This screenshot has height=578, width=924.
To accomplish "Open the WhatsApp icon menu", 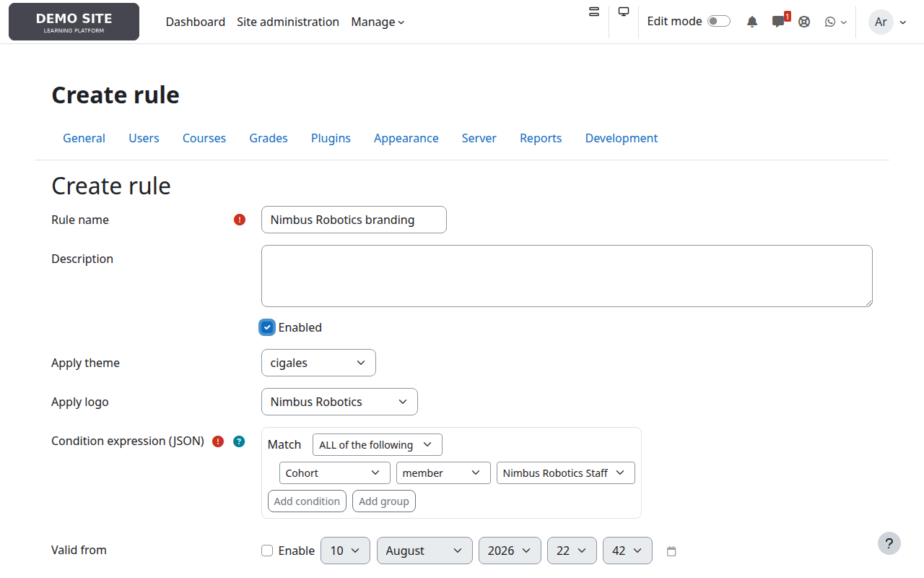I will (835, 22).
